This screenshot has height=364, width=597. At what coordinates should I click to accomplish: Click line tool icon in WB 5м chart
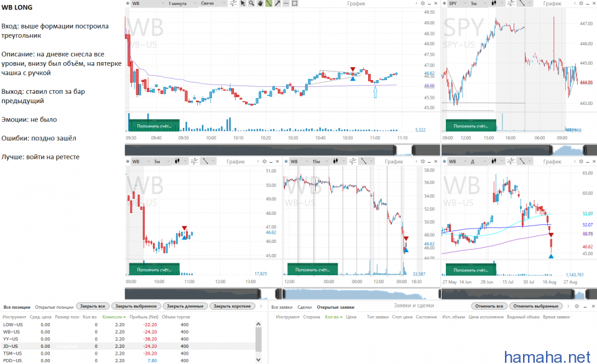pyautogui.click(x=205, y=162)
